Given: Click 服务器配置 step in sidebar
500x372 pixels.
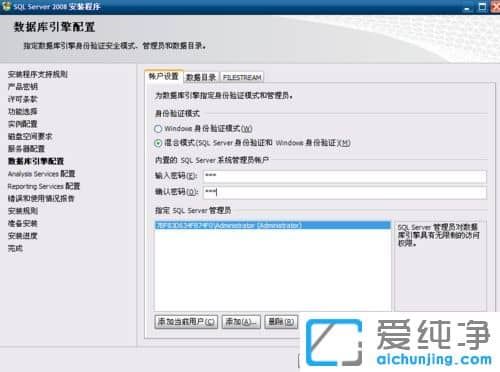Looking at the screenshot, I should [26, 149].
